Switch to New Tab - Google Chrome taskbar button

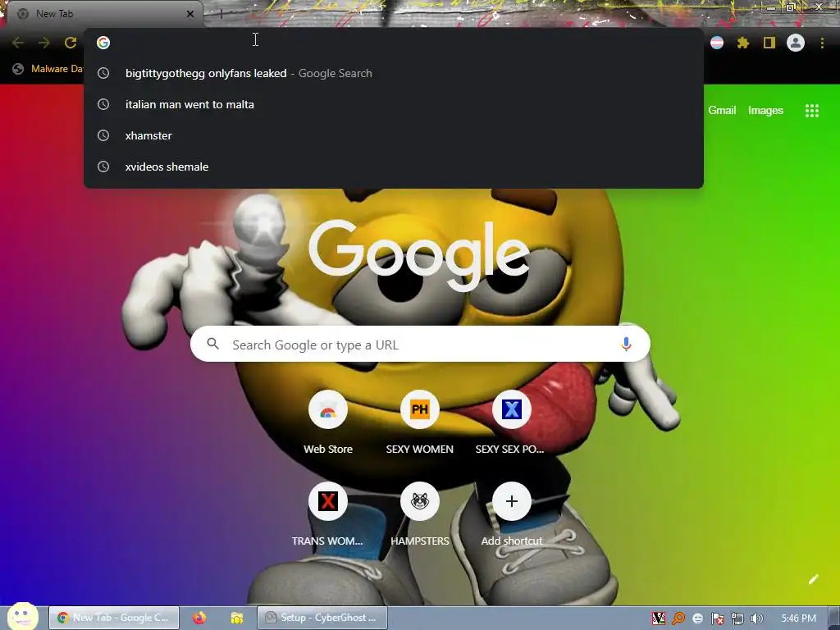pos(113,618)
